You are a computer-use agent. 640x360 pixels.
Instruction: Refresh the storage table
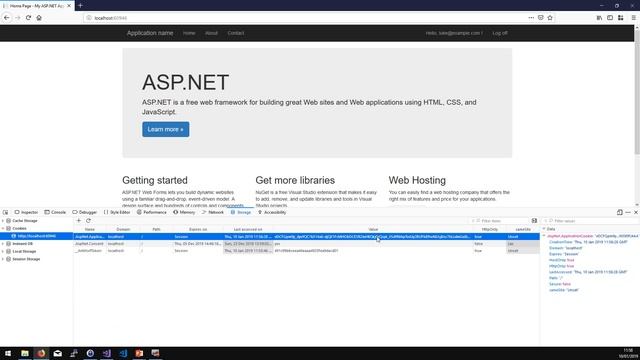[88, 220]
